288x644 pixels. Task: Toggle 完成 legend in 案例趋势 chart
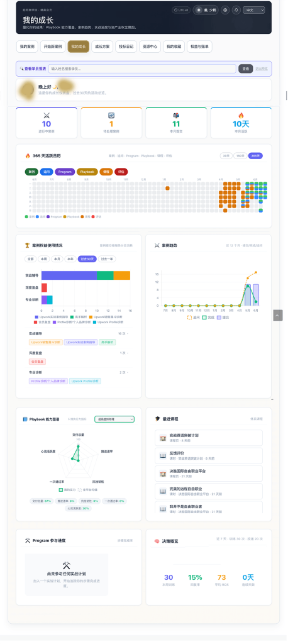[208, 317]
